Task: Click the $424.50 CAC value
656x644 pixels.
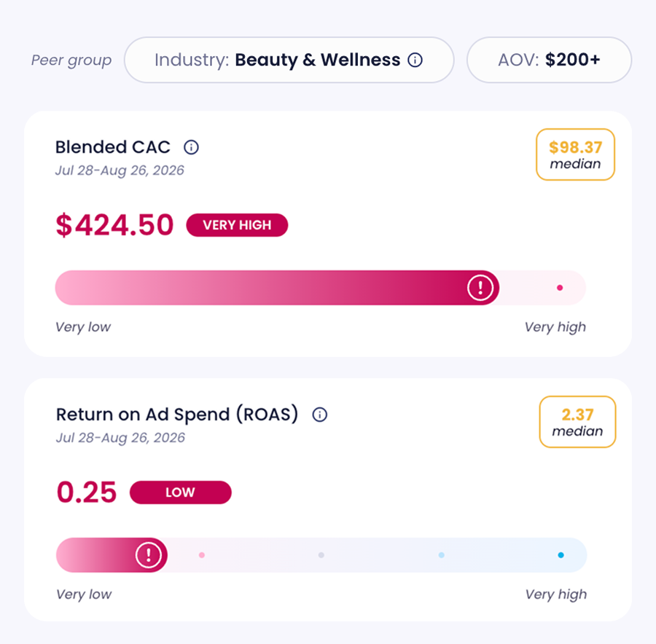Action: [114, 225]
